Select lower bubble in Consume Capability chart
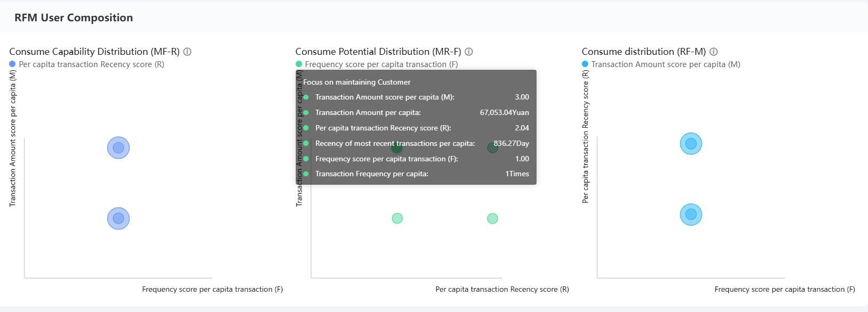 (118, 218)
